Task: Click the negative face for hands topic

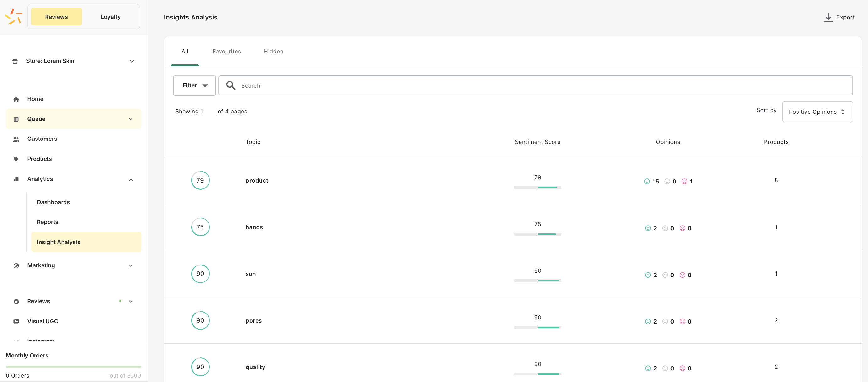Action: click(x=682, y=228)
